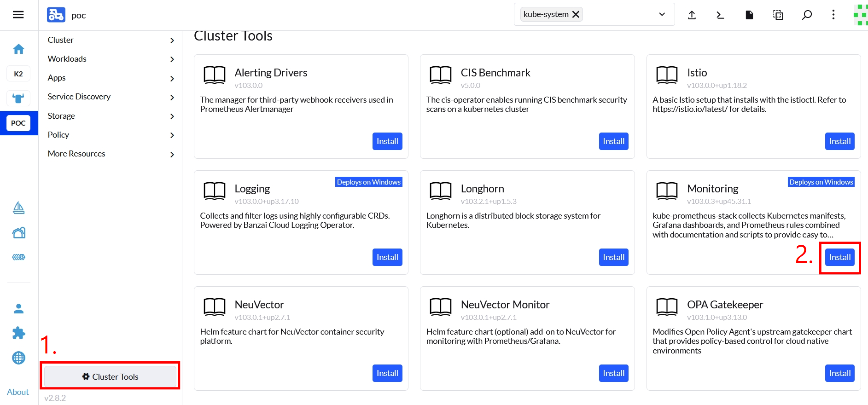The height and width of the screenshot is (405, 868).
Task: Click the OPA Gatekeeper book icon
Action: (667, 307)
